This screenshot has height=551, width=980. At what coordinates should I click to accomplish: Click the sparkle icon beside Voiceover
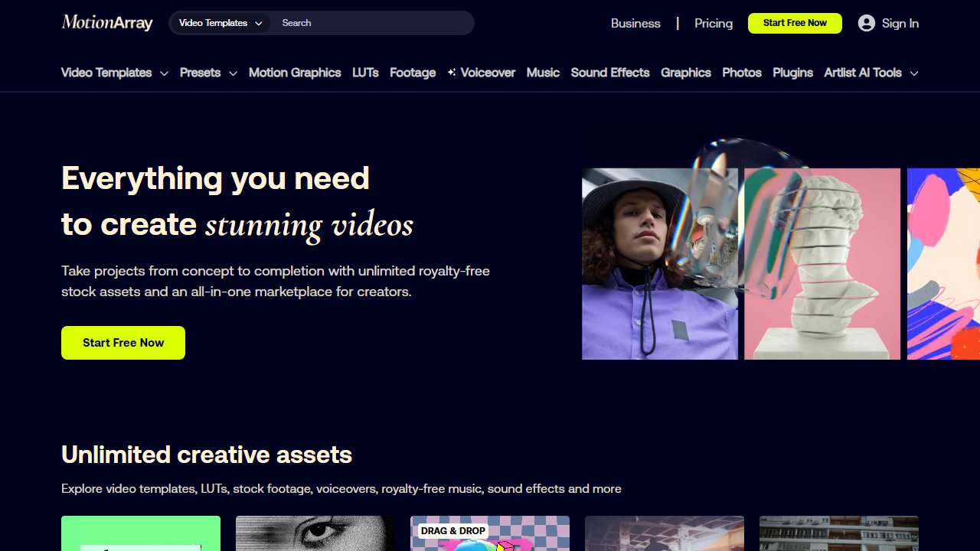(452, 73)
